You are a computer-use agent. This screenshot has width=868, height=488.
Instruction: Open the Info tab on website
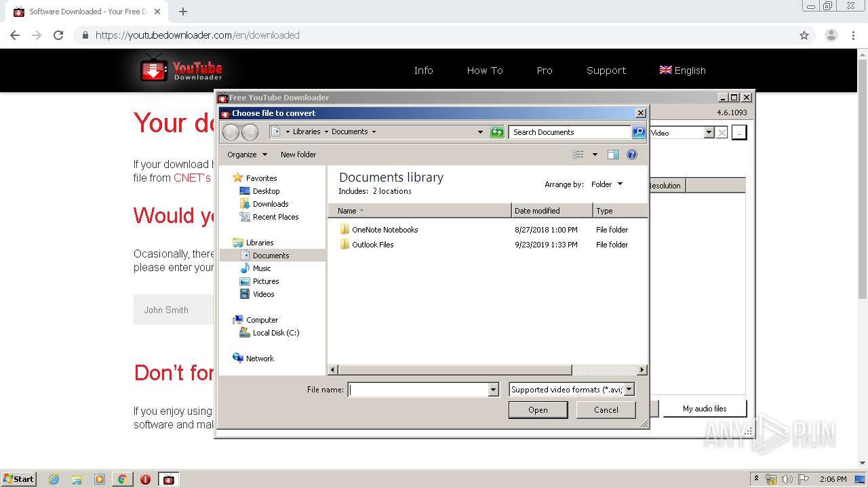[x=424, y=70]
